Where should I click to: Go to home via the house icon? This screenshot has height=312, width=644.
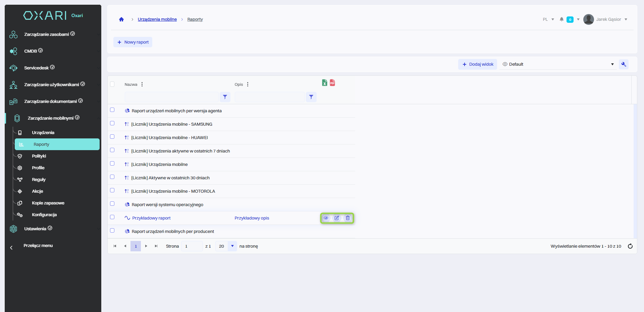pyautogui.click(x=121, y=19)
